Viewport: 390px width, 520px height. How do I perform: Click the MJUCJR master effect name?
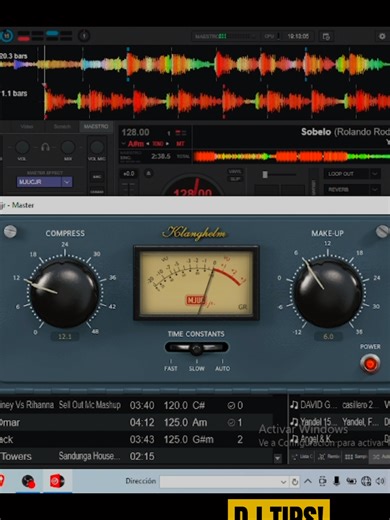point(39,182)
